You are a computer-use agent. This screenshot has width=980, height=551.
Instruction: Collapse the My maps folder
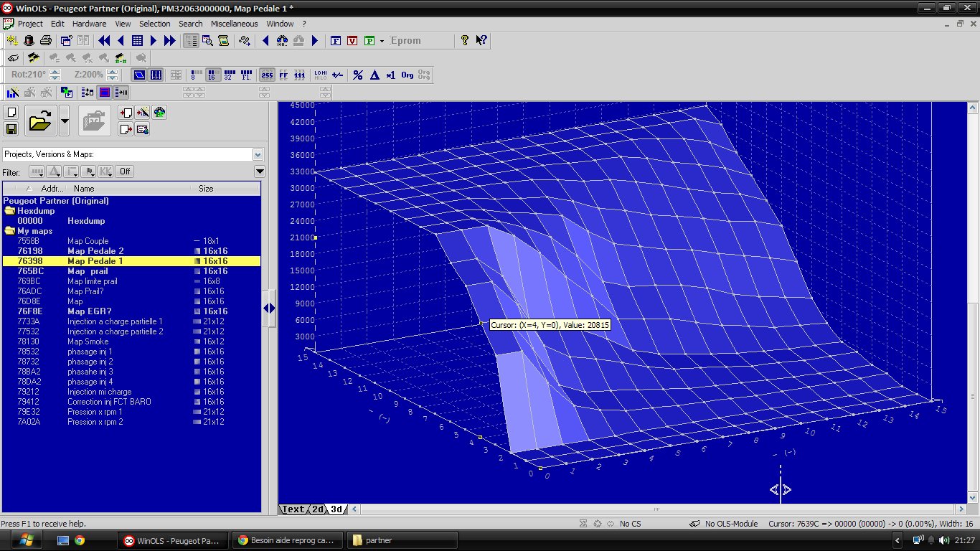pyautogui.click(x=10, y=231)
